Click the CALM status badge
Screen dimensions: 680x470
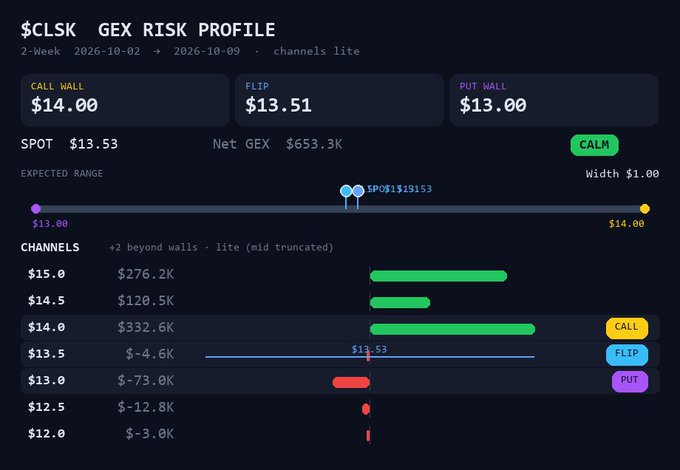[x=594, y=145]
